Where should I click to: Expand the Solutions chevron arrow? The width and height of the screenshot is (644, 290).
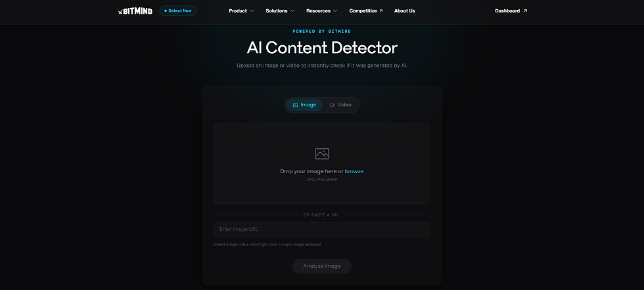[292, 11]
